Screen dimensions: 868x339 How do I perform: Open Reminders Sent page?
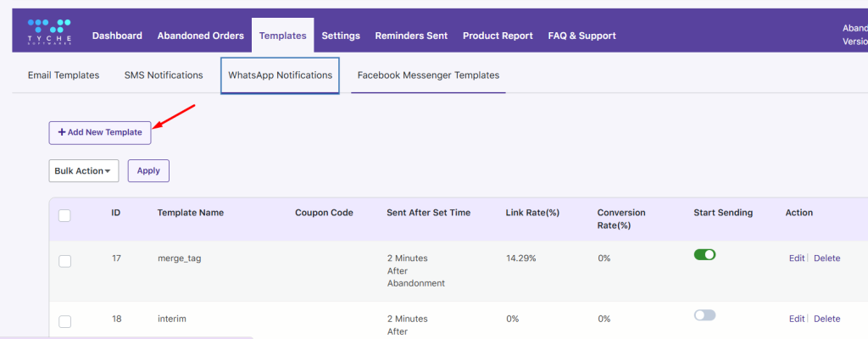(411, 36)
